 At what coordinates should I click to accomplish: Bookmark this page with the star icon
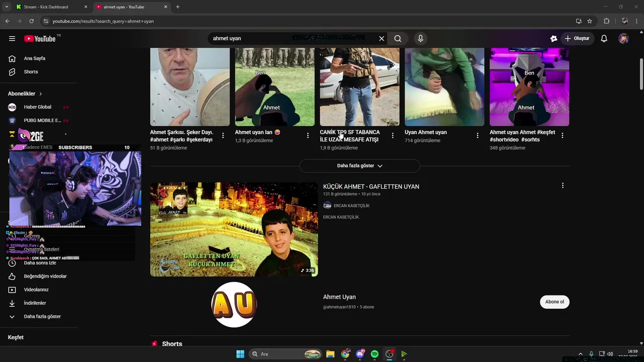pyautogui.click(x=590, y=21)
